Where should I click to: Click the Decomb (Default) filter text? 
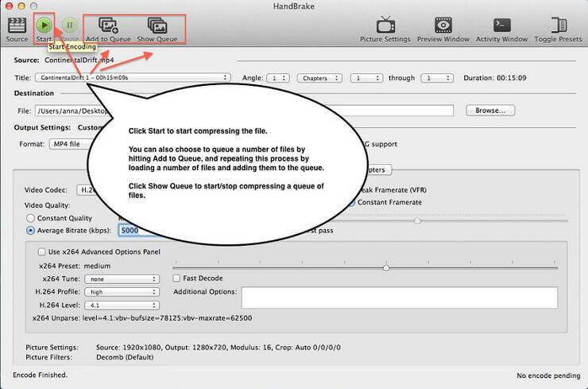point(125,357)
